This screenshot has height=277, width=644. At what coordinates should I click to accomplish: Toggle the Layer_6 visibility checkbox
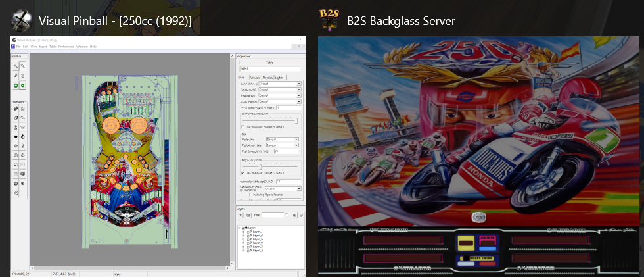pos(248,239)
